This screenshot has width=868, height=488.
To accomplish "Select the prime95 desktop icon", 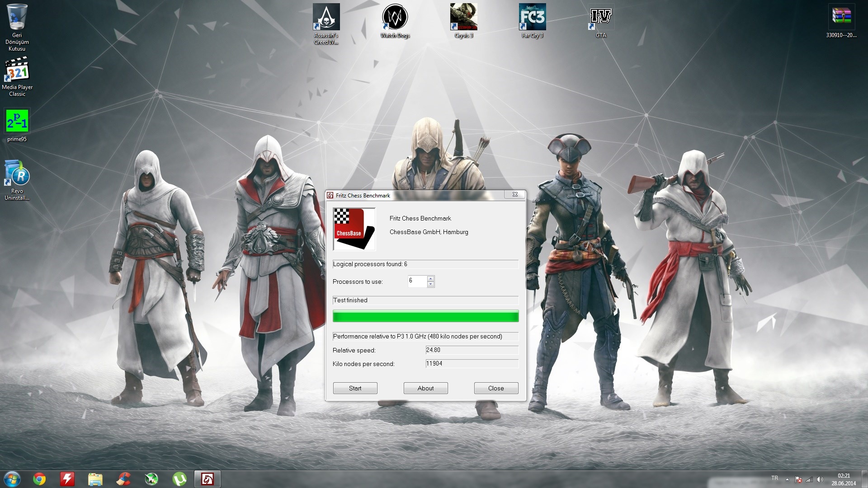I will coord(17,121).
